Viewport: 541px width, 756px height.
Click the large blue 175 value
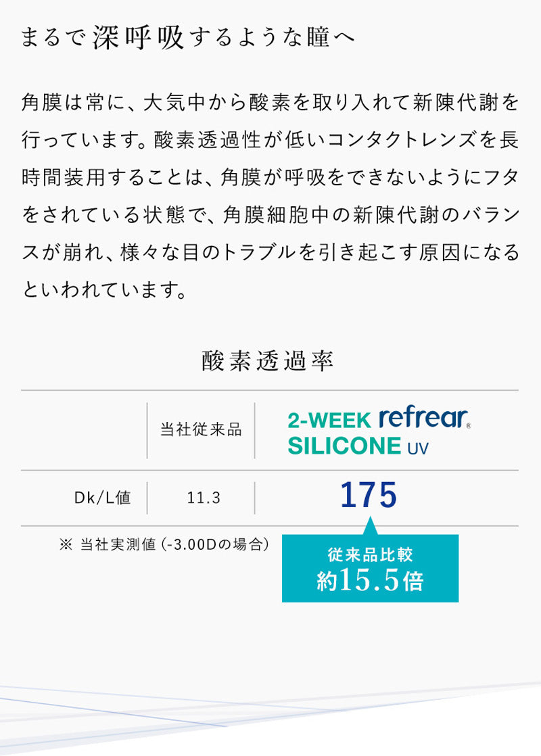click(369, 496)
